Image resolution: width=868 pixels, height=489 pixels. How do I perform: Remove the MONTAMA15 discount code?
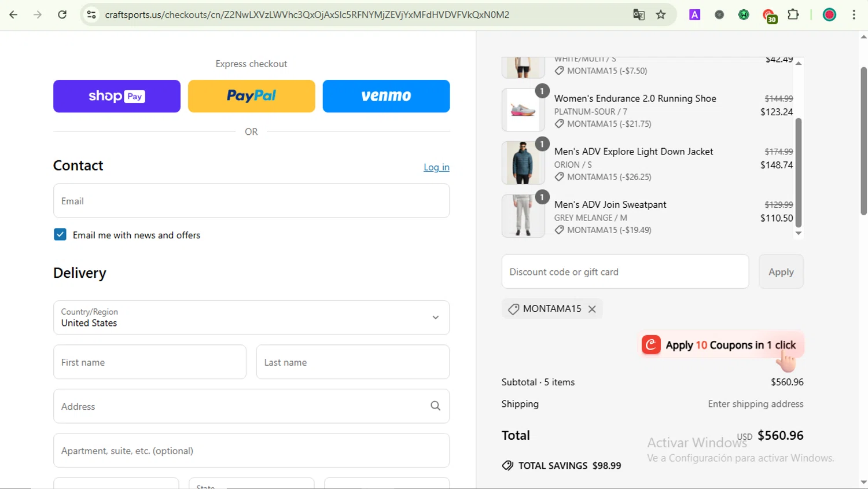[592, 309]
